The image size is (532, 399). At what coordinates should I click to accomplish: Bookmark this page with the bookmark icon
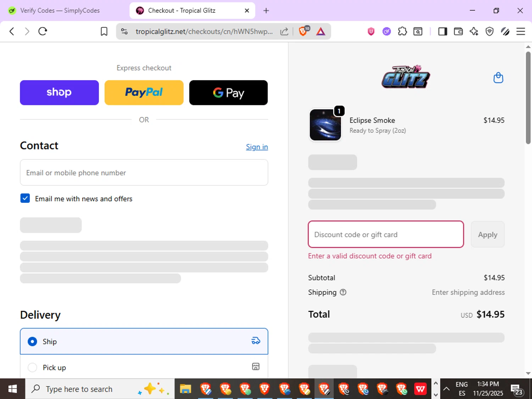(x=104, y=32)
